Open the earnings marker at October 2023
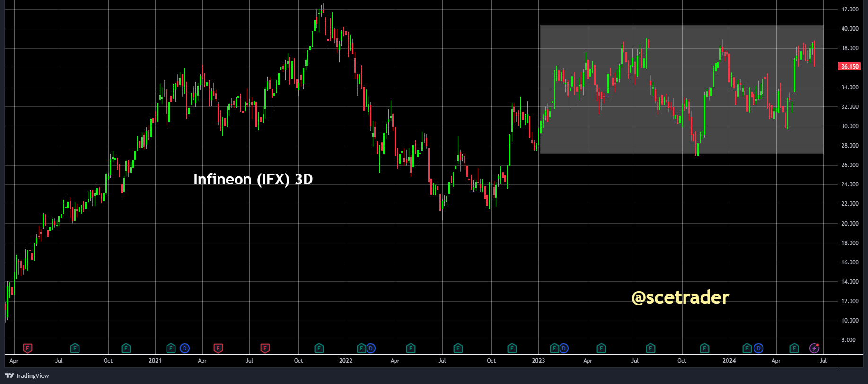 tap(704, 349)
